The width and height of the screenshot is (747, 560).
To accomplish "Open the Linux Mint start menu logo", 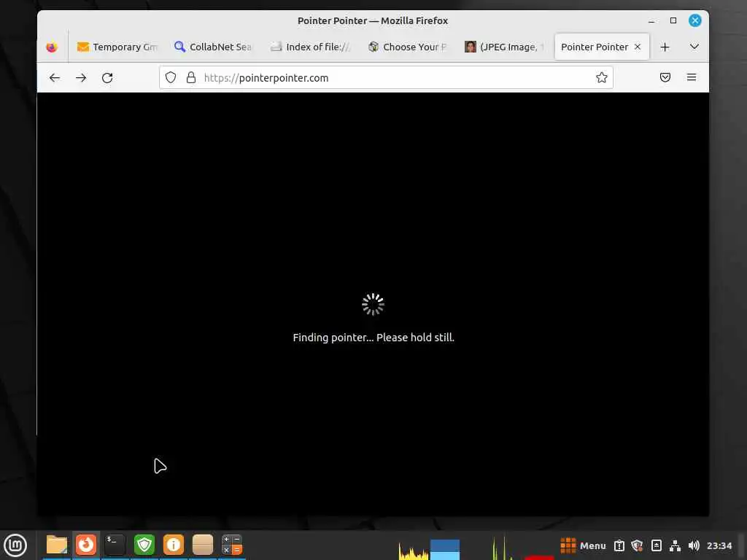I will coord(15,545).
